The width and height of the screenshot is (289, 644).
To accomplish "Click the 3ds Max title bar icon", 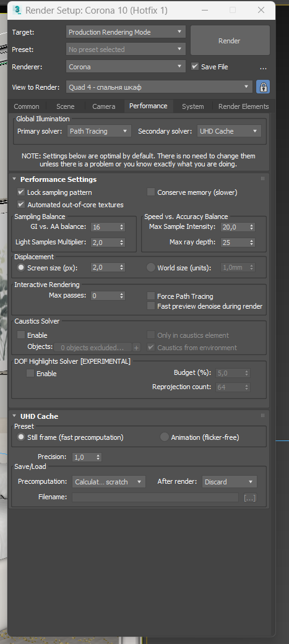I will [x=18, y=11].
